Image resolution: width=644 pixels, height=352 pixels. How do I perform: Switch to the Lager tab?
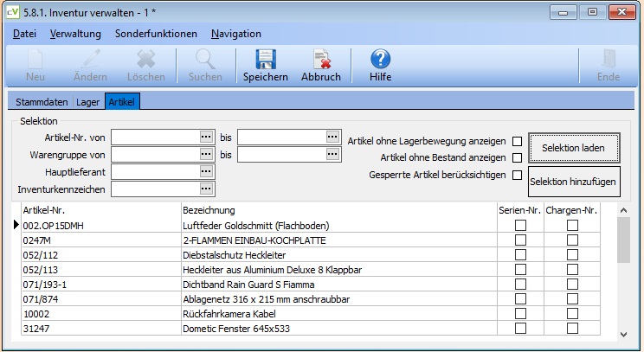(88, 102)
